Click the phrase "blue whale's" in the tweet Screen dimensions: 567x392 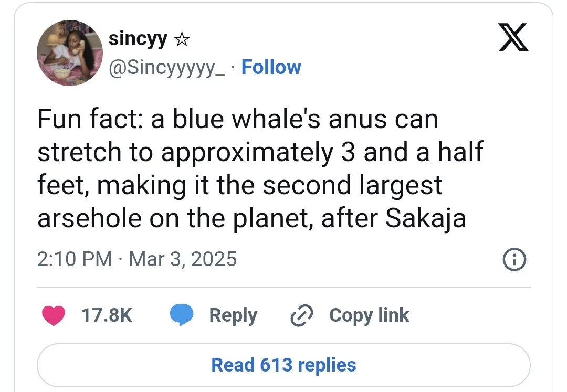(x=238, y=120)
